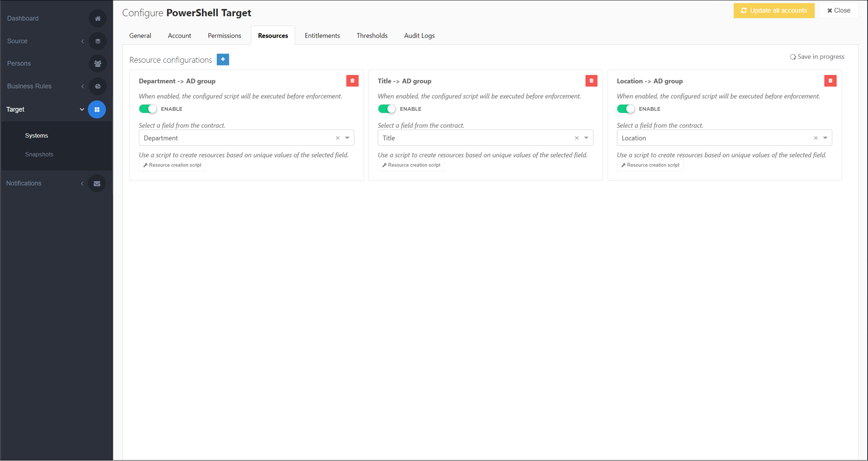Open Systems under Target
Viewport: 868px width, 461px height.
(37, 136)
